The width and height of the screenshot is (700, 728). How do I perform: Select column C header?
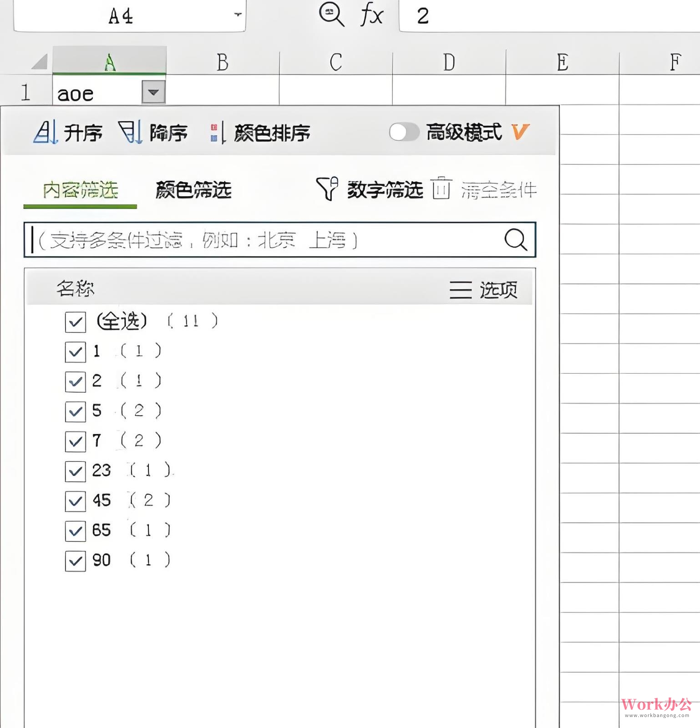coord(336,62)
